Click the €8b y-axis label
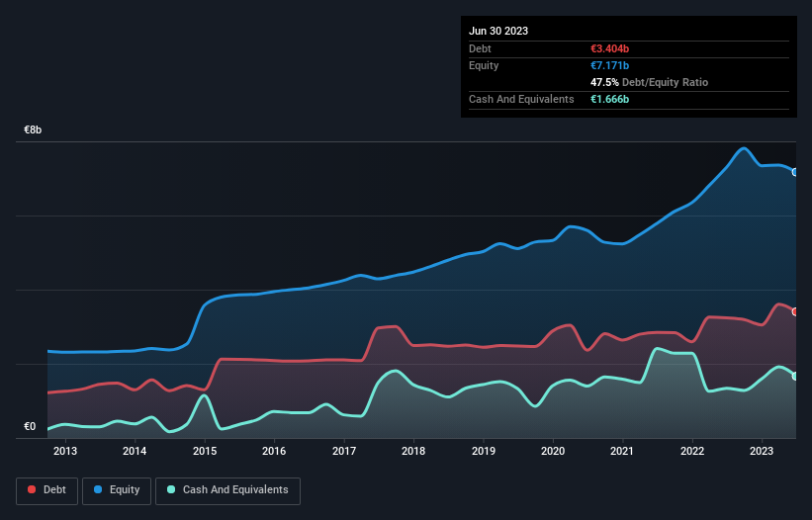 pyautogui.click(x=33, y=130)
